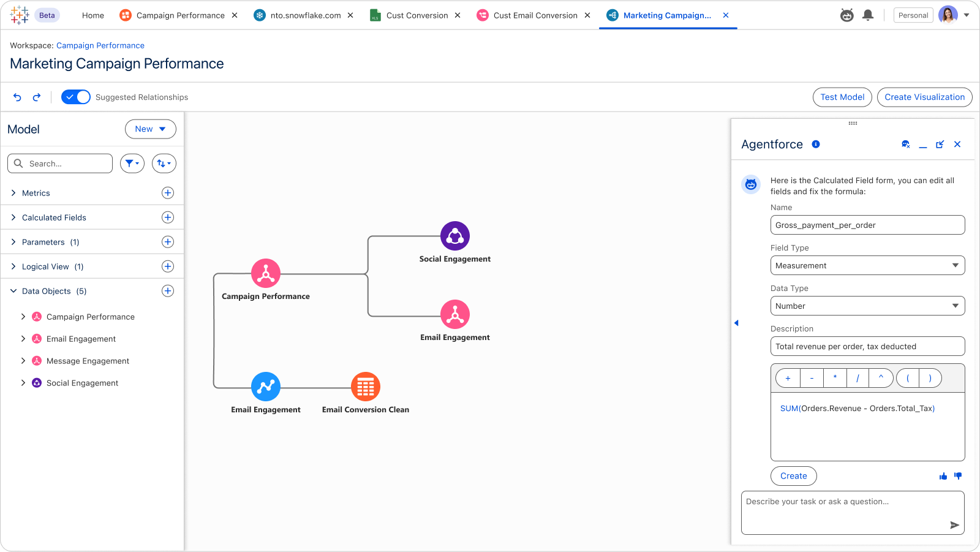The width and height of the screenshot is (980, 552).
Task: Click the Personal label button
Action: point(913,15)
